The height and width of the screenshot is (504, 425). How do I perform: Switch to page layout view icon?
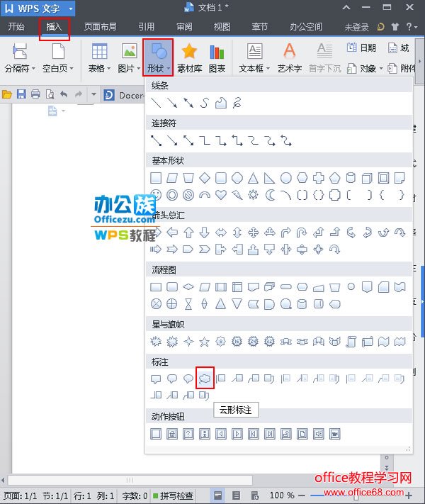click(217, 495)
